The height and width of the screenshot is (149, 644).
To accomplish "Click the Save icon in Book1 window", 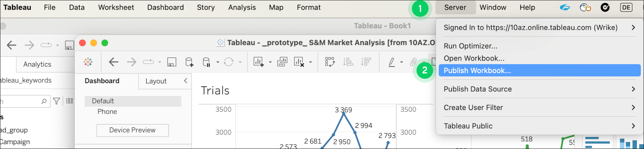I will [69, 45].
